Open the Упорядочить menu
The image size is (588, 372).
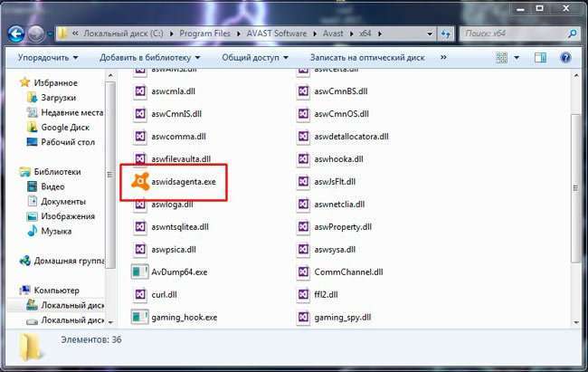pyautogui.click(x=48, y=58)
